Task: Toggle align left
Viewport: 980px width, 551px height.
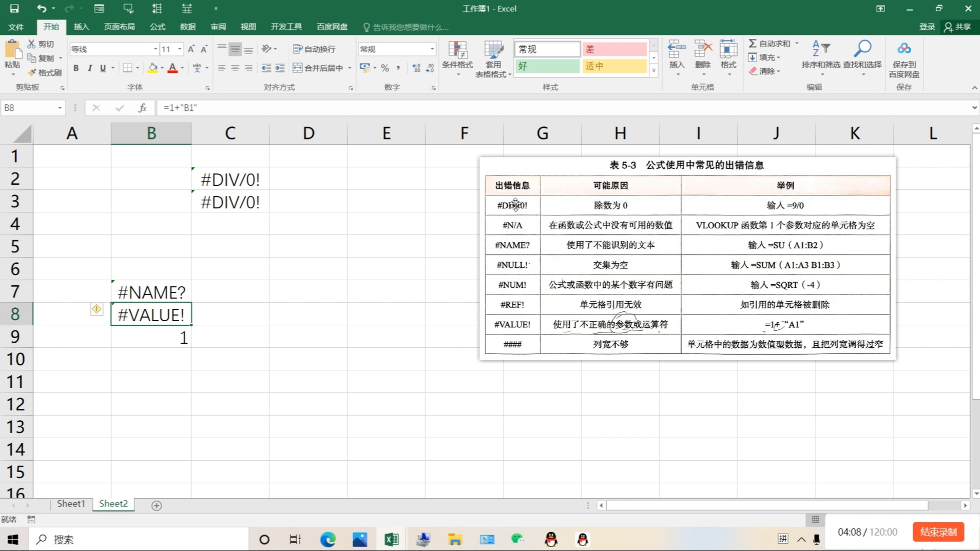Action: tap(222, 68)
